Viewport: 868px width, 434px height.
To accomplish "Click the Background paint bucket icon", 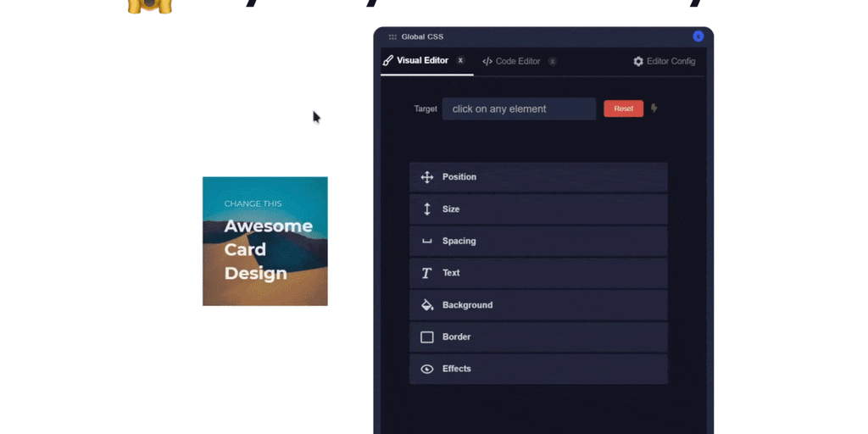I will (427, 305).
